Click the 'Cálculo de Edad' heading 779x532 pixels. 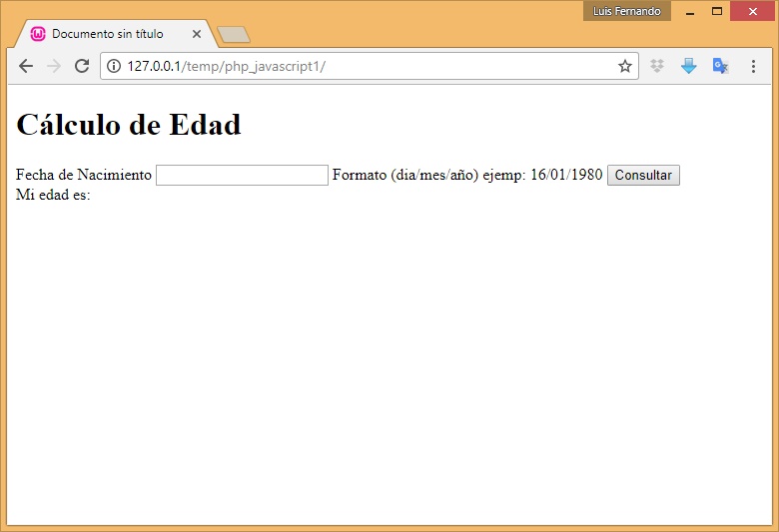pos(129,125)
